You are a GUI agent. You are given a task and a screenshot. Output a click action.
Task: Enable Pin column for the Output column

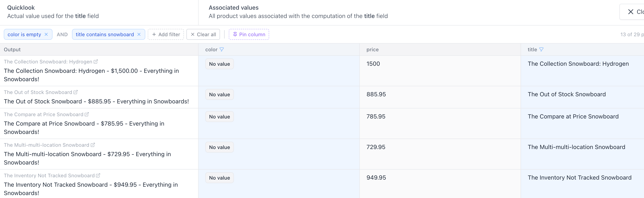pyautogui.click(x=249, y=34)
